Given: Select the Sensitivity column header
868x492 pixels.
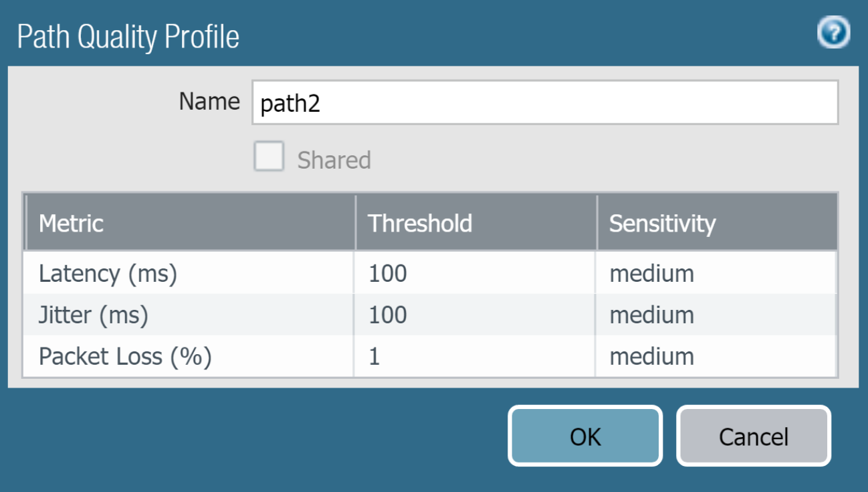Looking at the screenshot, I should [661, 224].
